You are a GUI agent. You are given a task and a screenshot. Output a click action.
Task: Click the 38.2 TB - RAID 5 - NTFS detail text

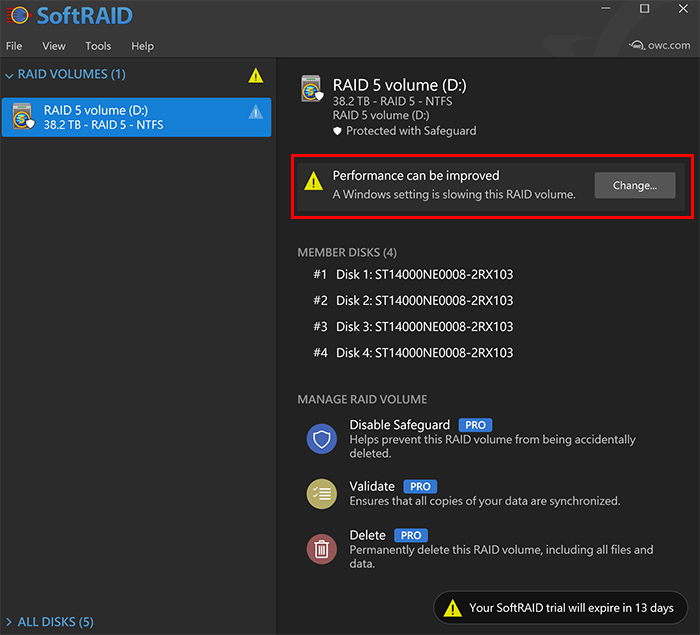392,101
